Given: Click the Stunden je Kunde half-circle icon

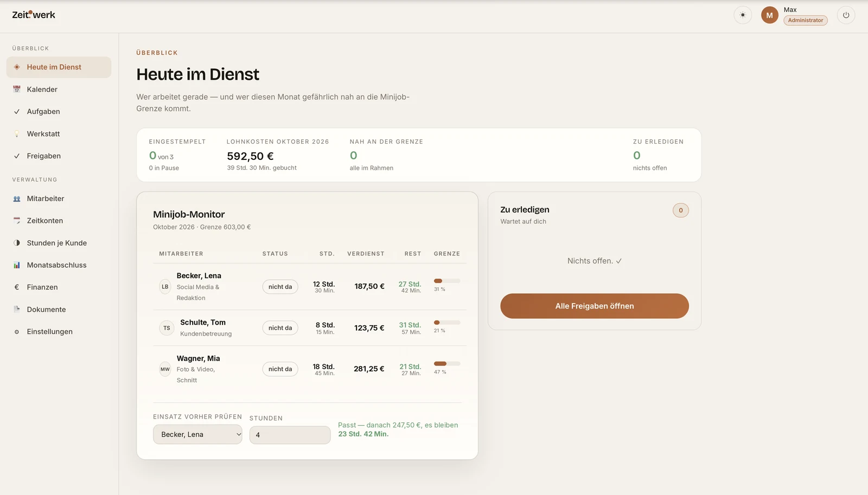Looking at the screenshot, I should 17,243.
